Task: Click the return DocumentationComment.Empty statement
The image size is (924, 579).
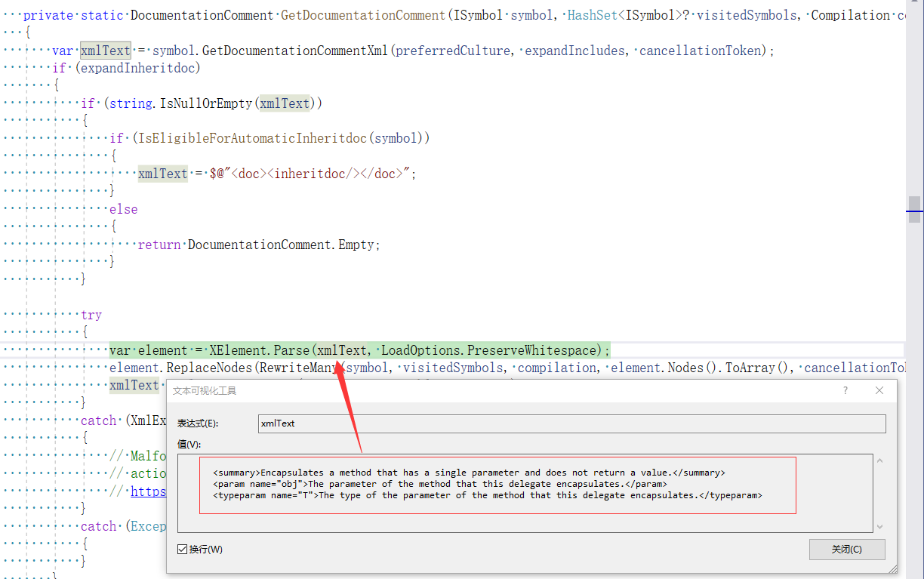Action: click(x=257, y=244)
